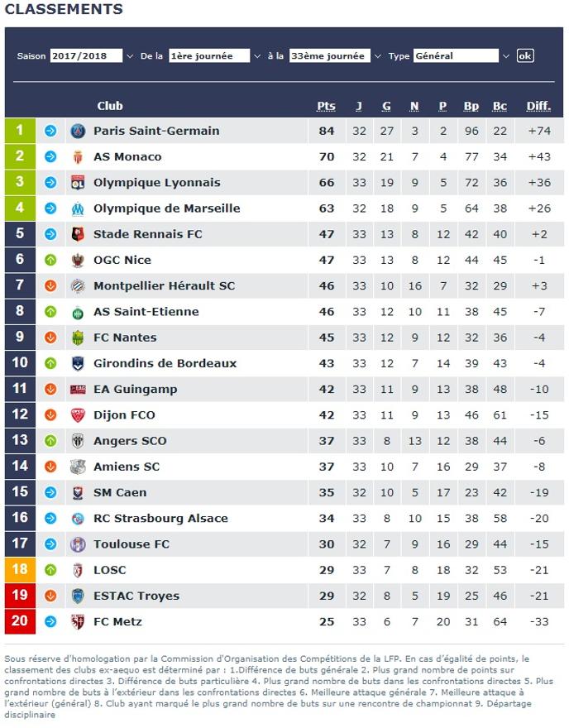
Task: Open the Olympique Lyonnais club link
Action: click(x=157, y=183)
